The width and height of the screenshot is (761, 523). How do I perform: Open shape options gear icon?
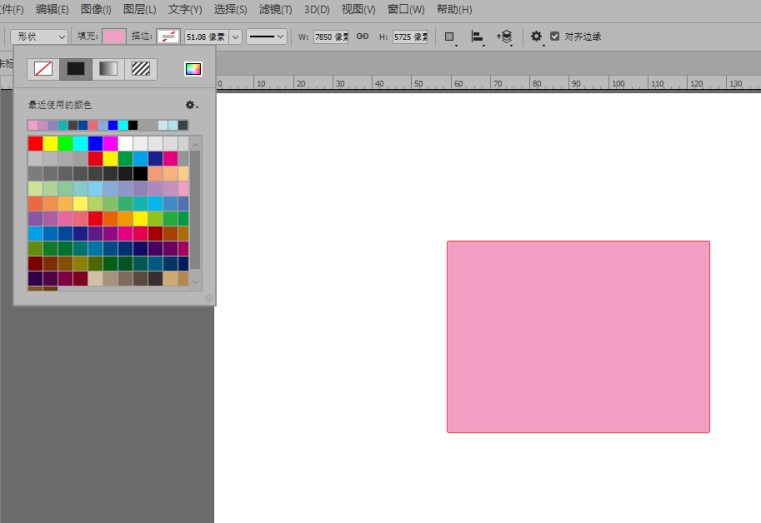pyautogui.click(x=536, y=37)
